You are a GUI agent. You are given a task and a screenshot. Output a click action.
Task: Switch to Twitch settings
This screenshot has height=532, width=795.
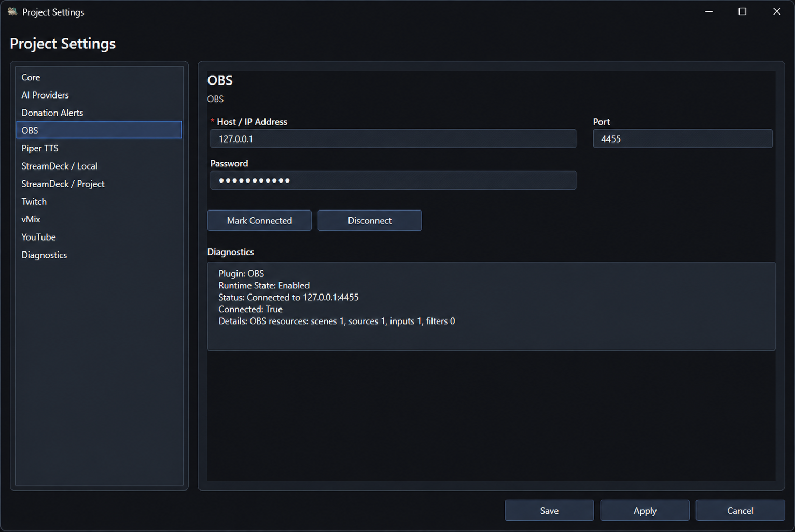[99, 201]
